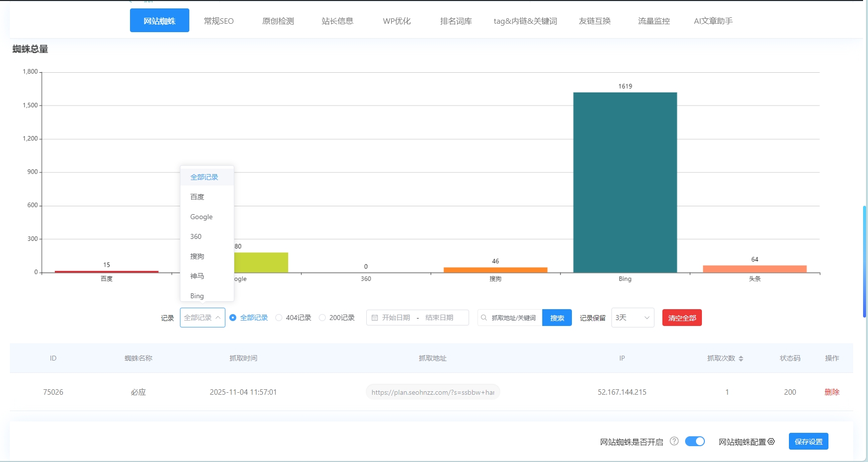Disable the 网站蜘蛛是否开启 toggle switch
868x462 pixels.
(x=695, y=441)
